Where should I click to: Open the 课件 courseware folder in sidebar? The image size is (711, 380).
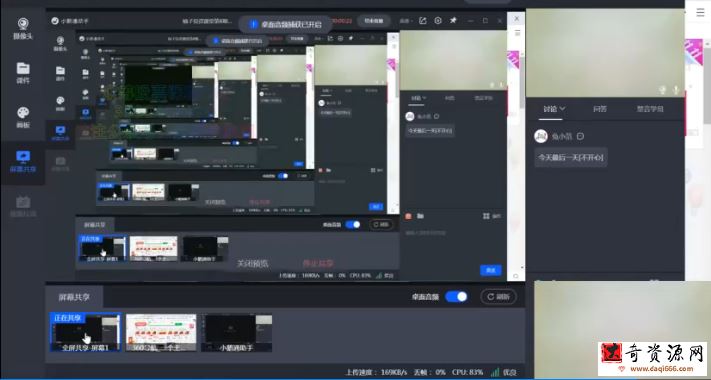[23, 73]
